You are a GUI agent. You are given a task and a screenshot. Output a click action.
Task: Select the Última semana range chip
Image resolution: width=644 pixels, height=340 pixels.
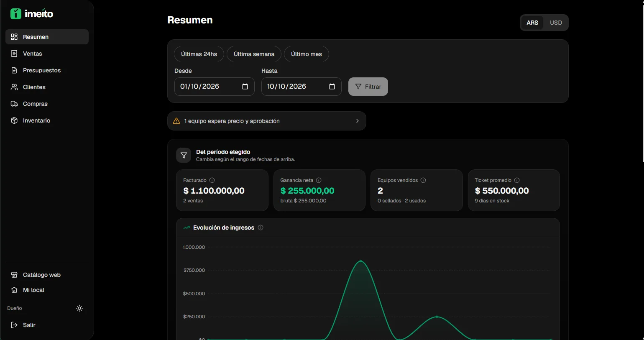(254, 54)
